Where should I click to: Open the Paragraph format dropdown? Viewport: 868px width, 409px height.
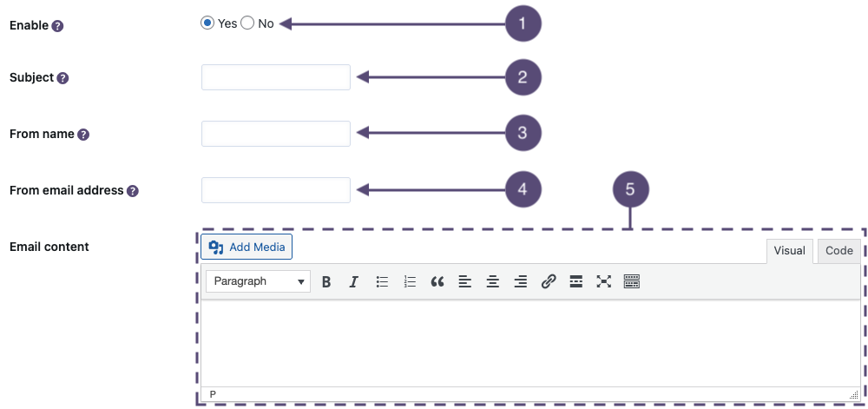[x=259, y=281]
